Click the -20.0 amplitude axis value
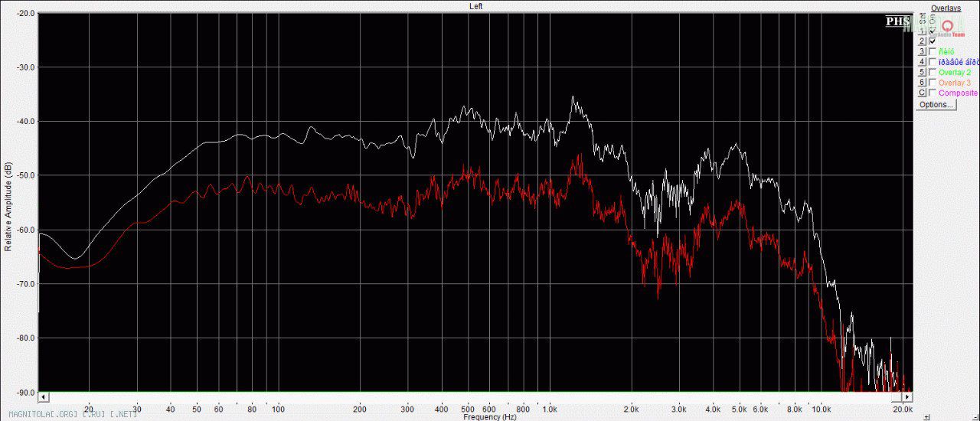Viewport: 980px width, 421px height. pyautogui.click(x=25, y=14)
